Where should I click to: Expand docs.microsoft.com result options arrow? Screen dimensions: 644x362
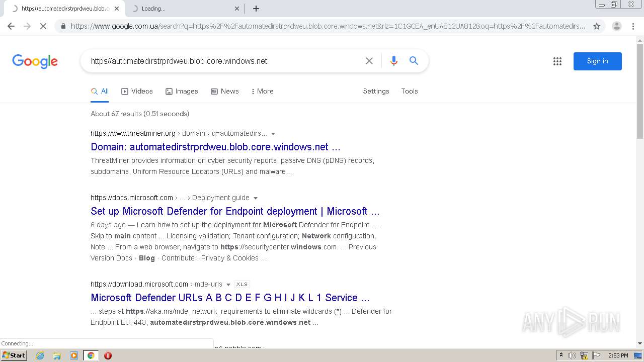pyautogui.click(x=256, y=198)
